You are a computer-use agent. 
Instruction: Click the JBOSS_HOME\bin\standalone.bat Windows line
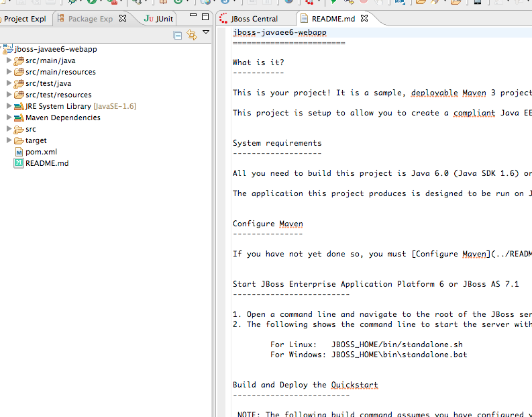point(369,355)
